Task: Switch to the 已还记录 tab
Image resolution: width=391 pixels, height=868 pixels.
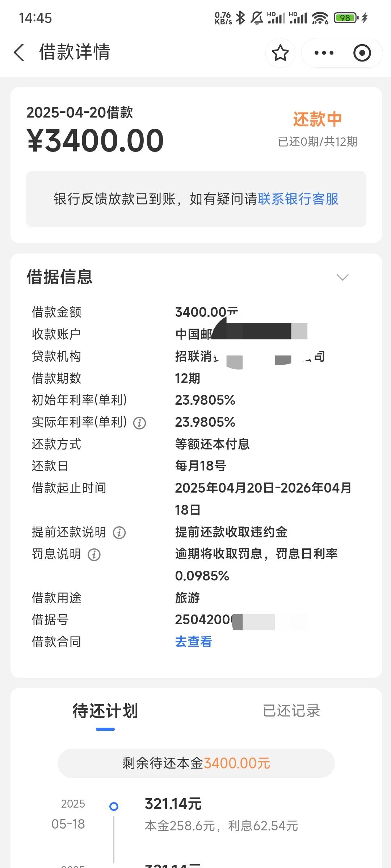Action: (291, 711)
